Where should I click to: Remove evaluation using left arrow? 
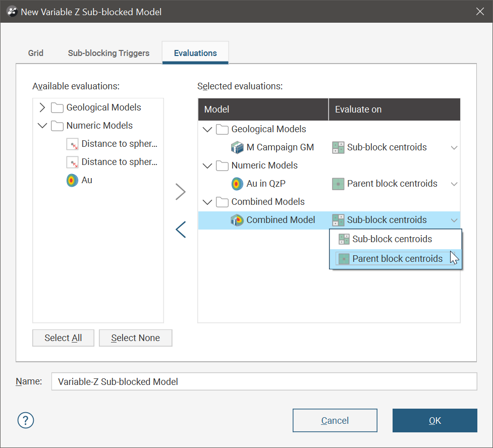click(181, 230)
